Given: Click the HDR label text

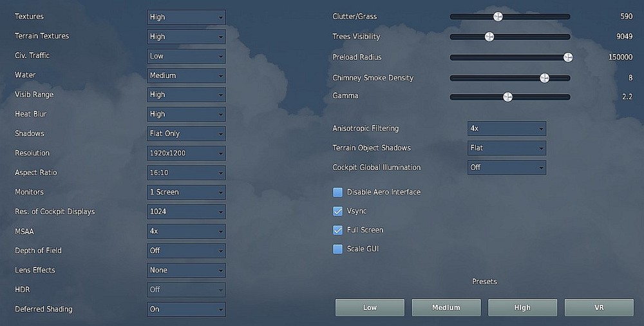Looking at the screenshot, I should tap(22, 289).
